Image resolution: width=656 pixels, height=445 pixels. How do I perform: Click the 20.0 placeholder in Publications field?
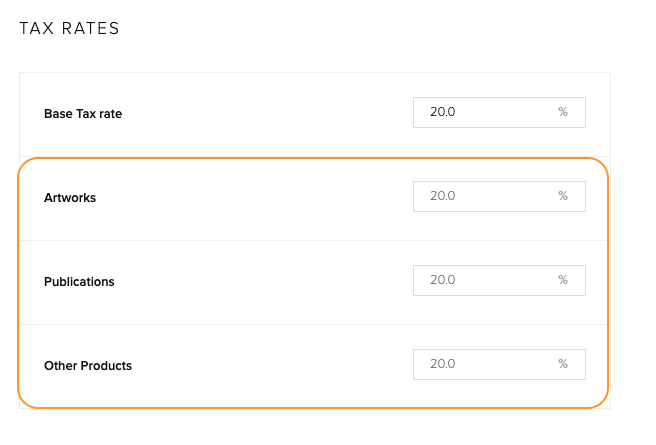click(443, 281)
